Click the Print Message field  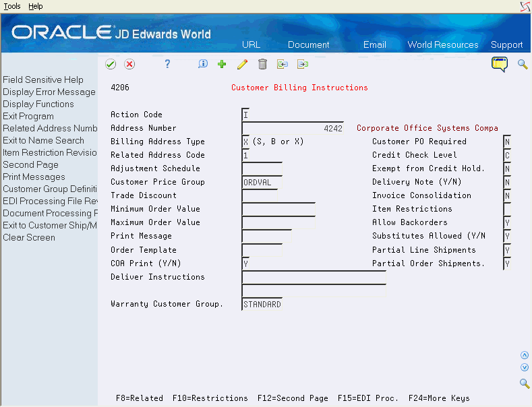(267, 236)
